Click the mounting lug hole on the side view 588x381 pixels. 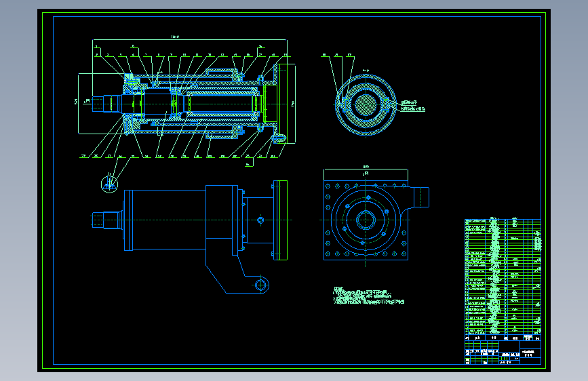pyautogui.click(x=260, y=285)
